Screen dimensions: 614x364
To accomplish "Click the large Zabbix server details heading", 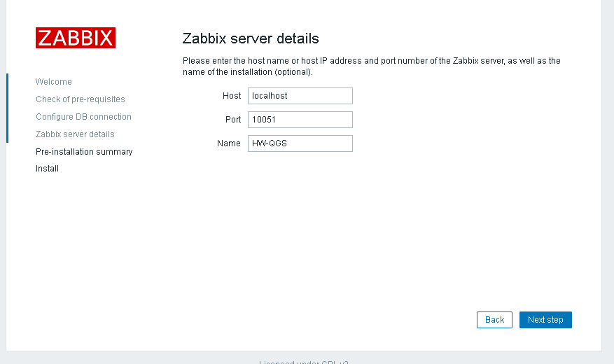I will [251, 38].
